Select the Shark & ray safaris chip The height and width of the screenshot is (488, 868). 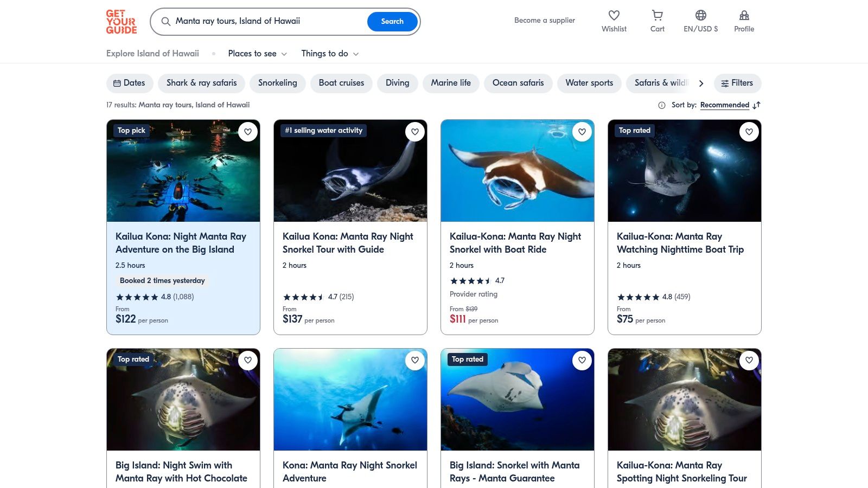pos(201,83)
